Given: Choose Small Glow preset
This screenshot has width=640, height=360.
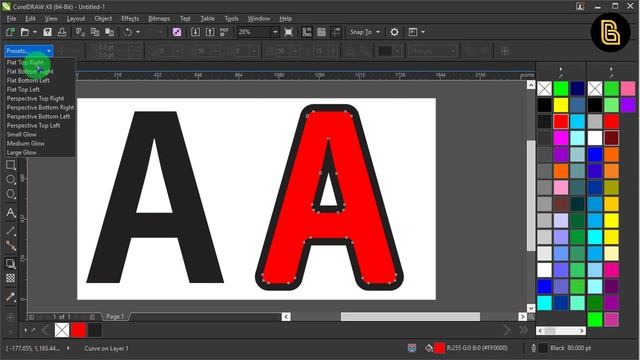Looking at the screenshot, I should pyautogui.click(x=22, y=134).
